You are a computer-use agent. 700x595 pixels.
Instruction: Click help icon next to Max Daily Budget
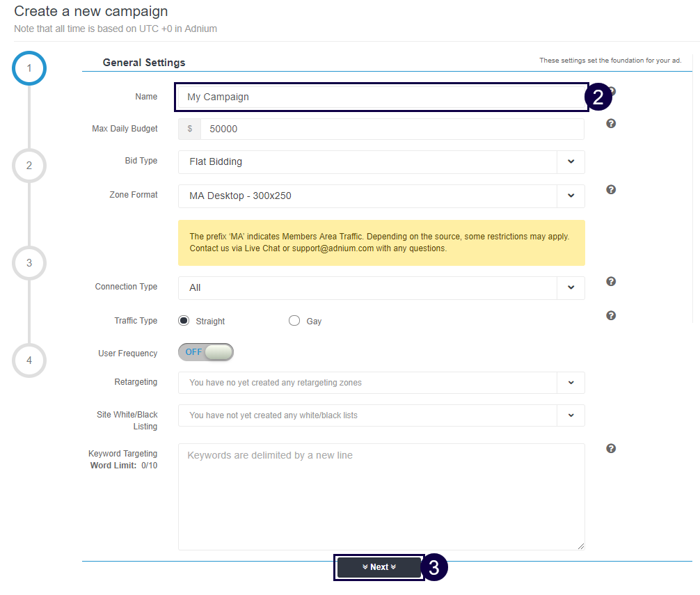pos(611,124)
